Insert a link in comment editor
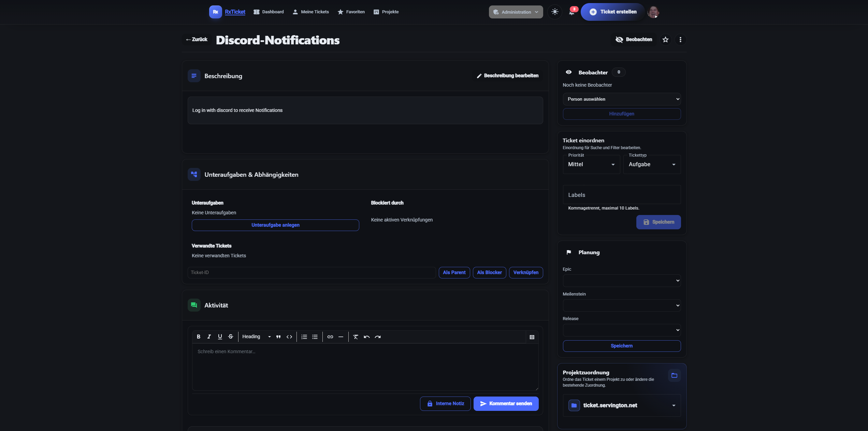The image size is (868, 431). pyautogui.click(x=330, y=337)
